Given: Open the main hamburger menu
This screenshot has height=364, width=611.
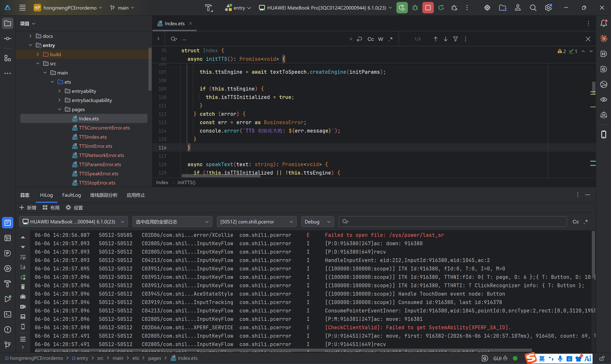Looking at the screenshot, I should click(23, 8).
